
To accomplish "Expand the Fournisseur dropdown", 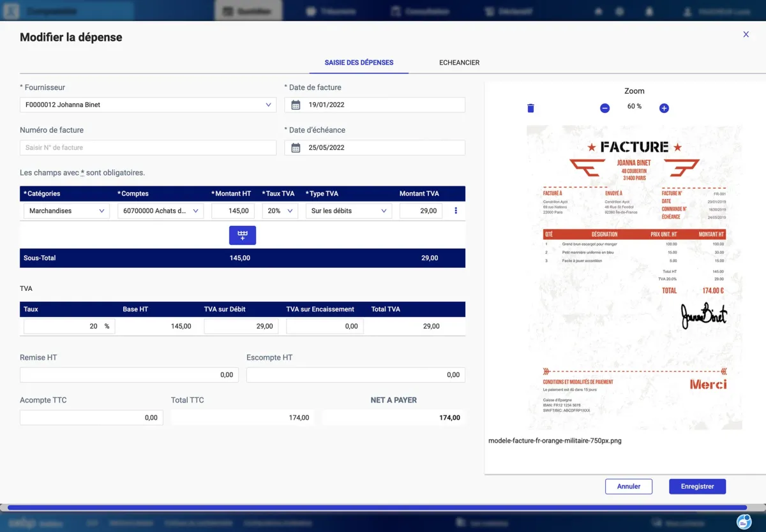I will click(x=148, y=105).
